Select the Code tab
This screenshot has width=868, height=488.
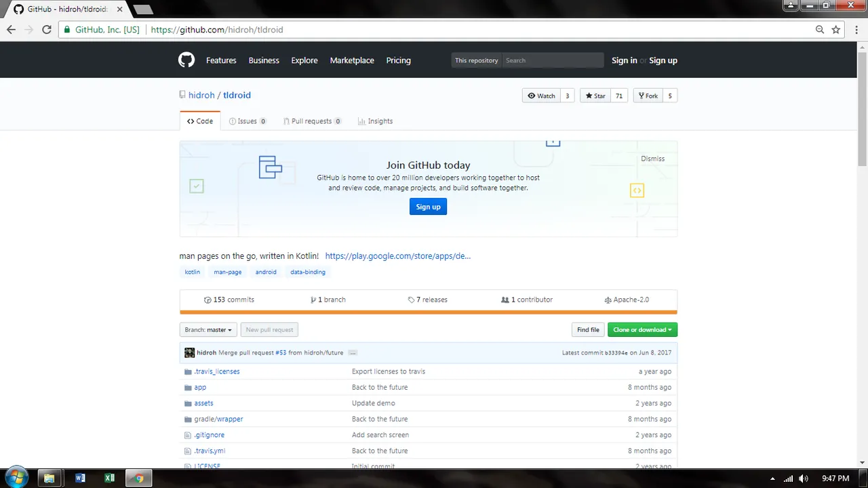[200, 121]
